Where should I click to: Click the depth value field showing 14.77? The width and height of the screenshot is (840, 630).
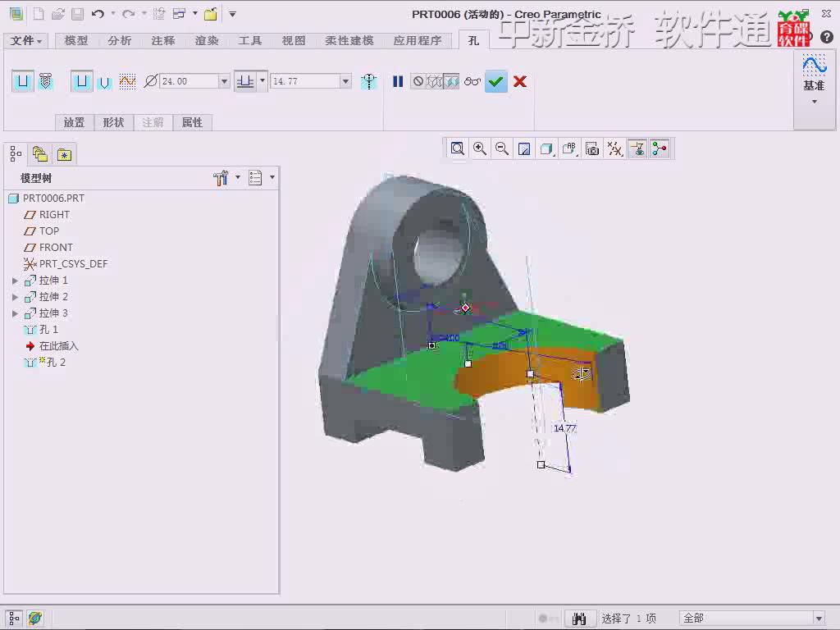(305, 81)
